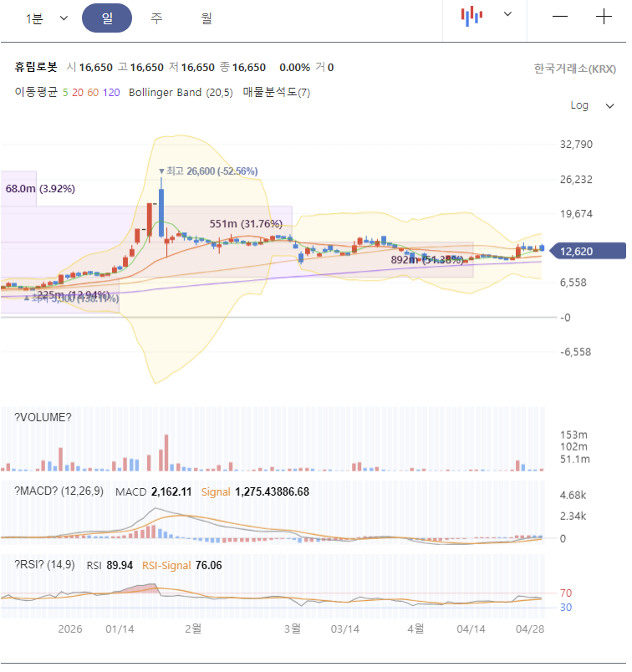Click the 매물분석도(7) indicator label
This screenshot has width=632, height=672.
(x=277, y=92)
